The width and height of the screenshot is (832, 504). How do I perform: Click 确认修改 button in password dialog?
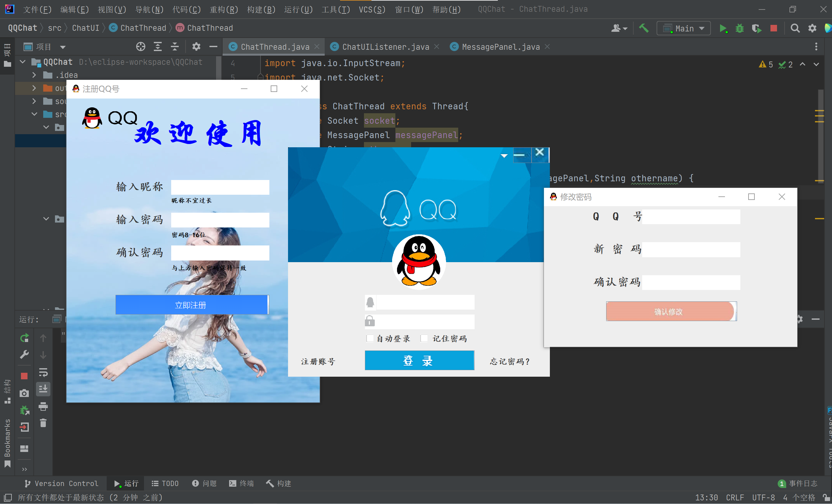point(670,312)
